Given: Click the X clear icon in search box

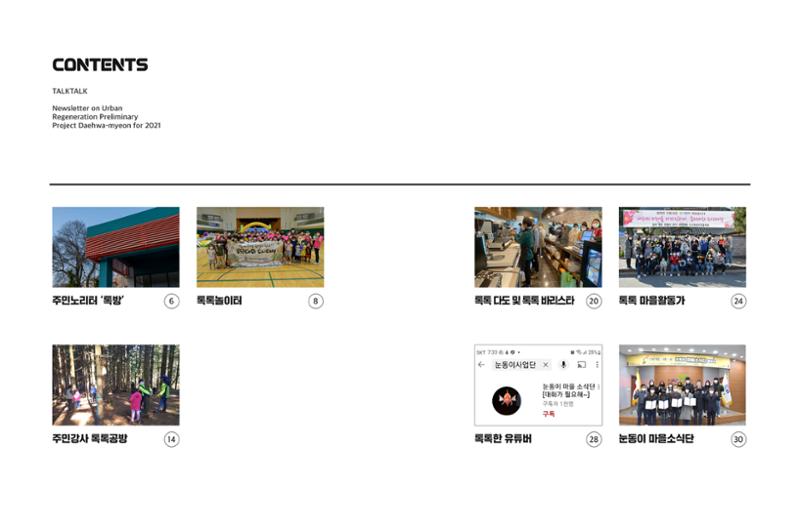Looking at the screenshot, I should pyautogui.click(x=545, y=365).
